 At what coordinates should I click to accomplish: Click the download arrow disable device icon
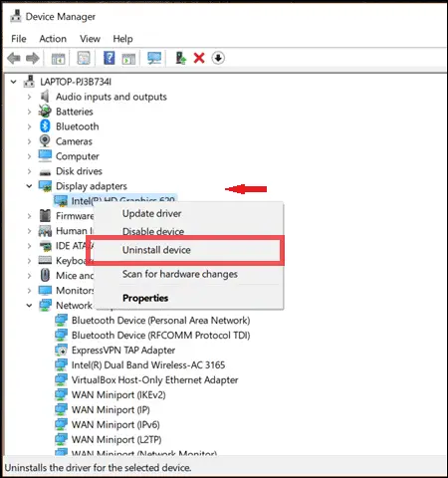click(218, 58)
